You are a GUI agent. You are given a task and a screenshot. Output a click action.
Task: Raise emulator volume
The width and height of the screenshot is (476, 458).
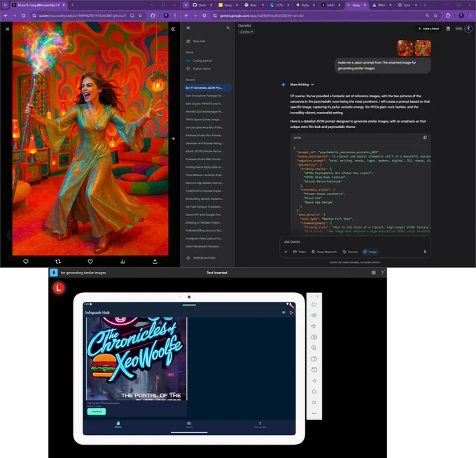[x=314, y=315]
